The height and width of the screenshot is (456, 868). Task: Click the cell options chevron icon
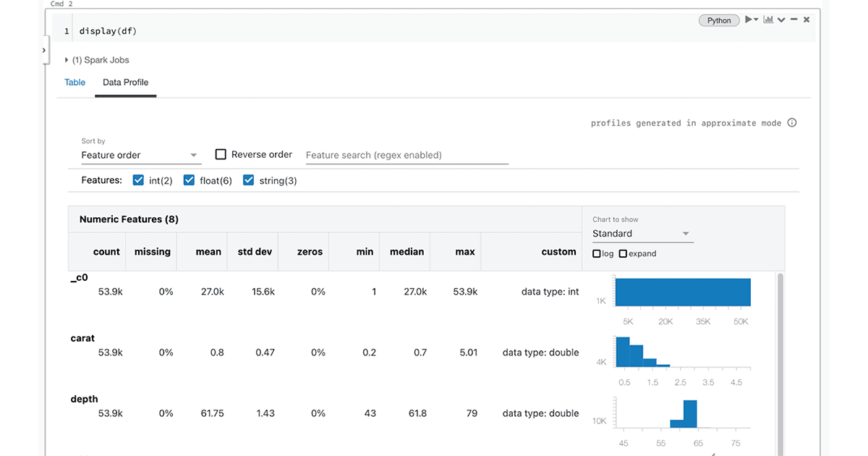781,20
